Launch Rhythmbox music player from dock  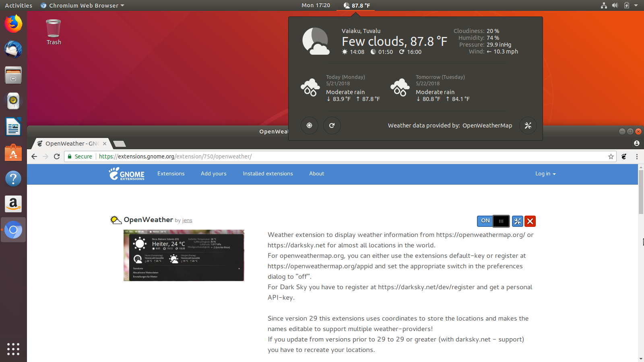click(13, 101)
